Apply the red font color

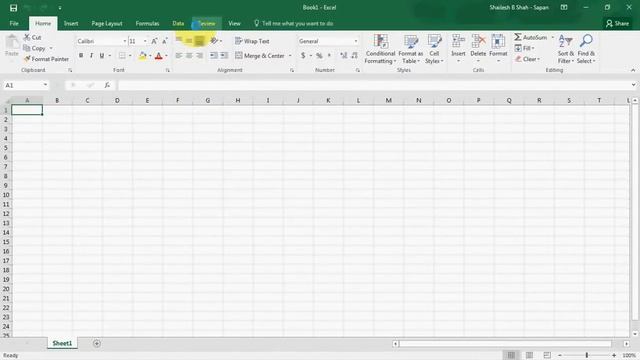159,56
